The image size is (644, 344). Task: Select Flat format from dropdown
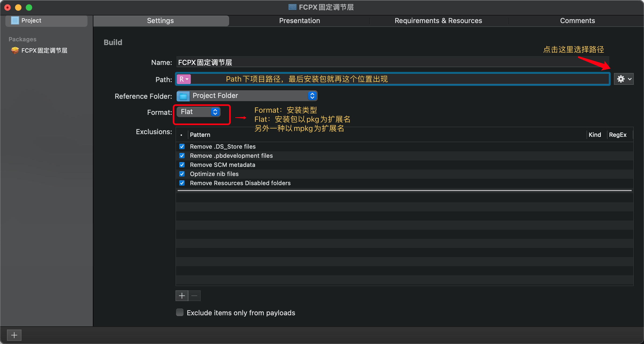coord(198,112)
